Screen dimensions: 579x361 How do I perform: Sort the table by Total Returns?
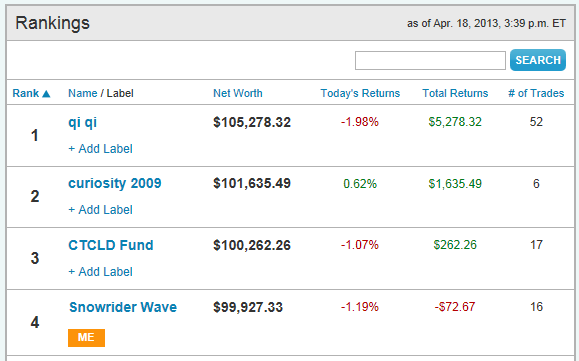455,93
